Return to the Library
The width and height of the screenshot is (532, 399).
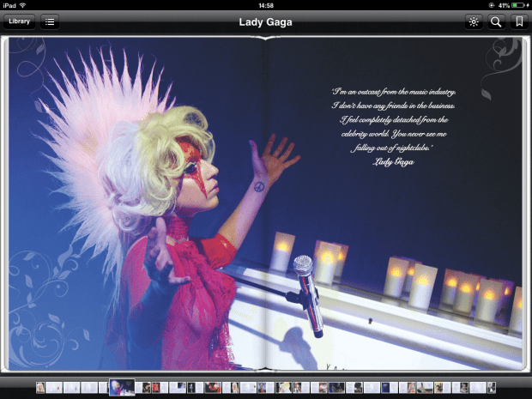coord(20,21)
